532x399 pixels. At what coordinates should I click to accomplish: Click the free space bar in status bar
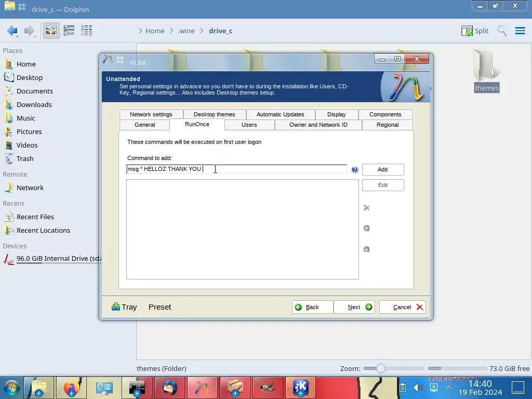tap(457, 368)
